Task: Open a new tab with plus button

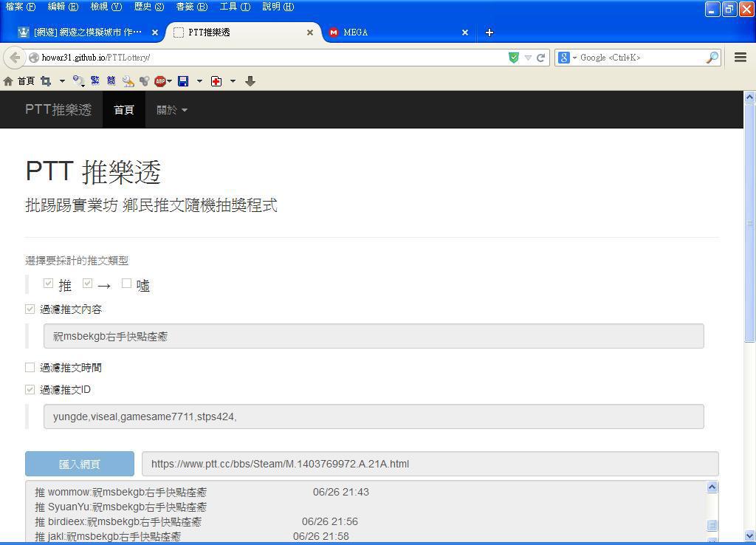Action: coord(489,32)
